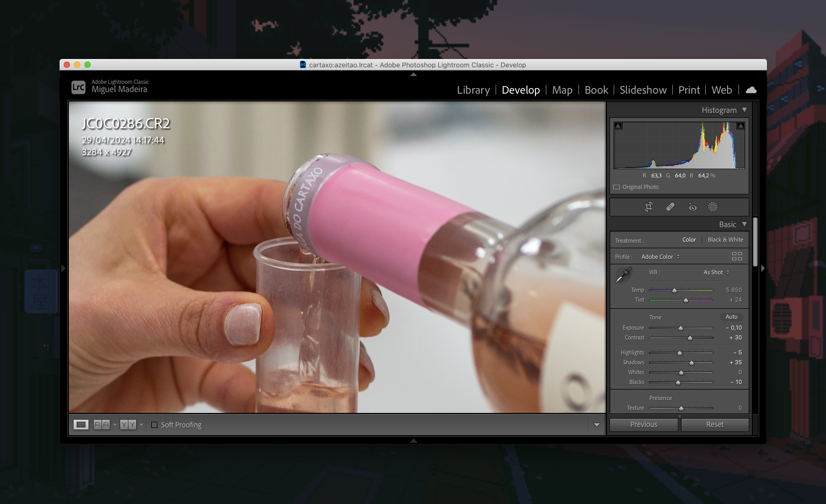Click the JC0C0286.CR2 filename overlay
This screenshot has height=504, width=826.
click(126, 124)
